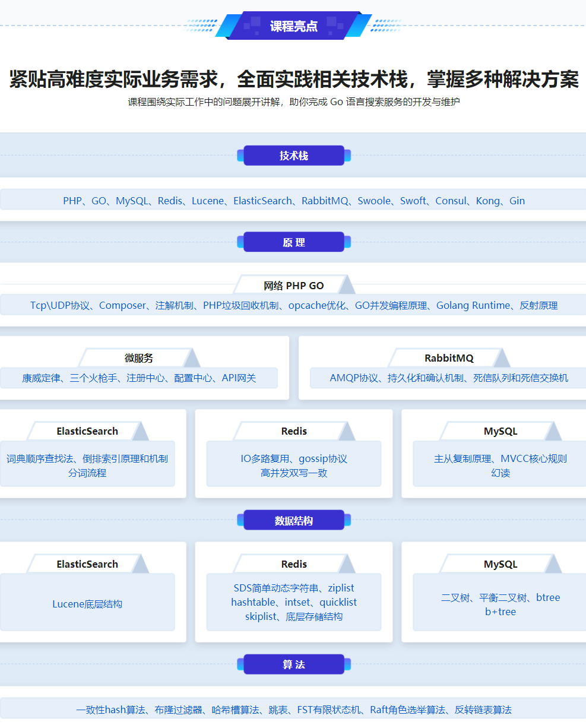Select the Redis header above SDS简单动态字符串
Screen dimensions: 586x728
pos(294,564)
